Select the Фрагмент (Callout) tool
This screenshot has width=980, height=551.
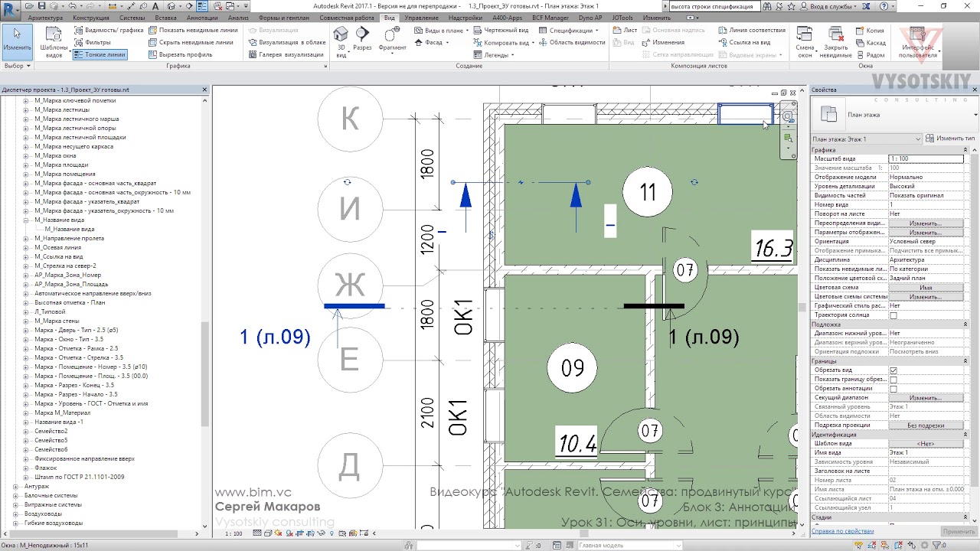point(392,38)
